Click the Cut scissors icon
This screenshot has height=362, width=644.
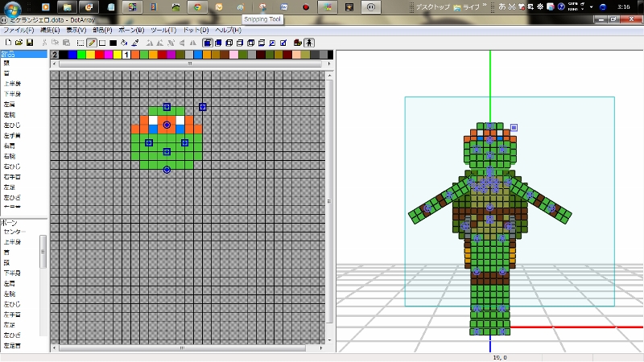click(45, 43)
